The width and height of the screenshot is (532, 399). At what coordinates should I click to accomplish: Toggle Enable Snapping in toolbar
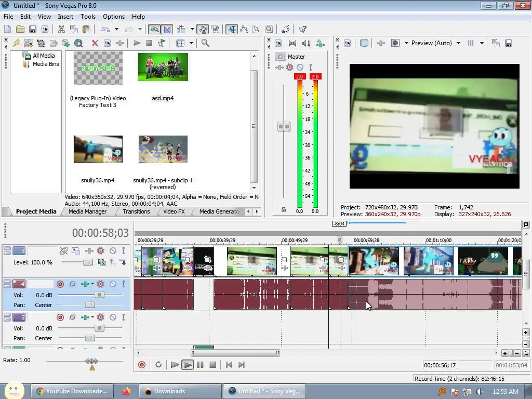point(154,29)
